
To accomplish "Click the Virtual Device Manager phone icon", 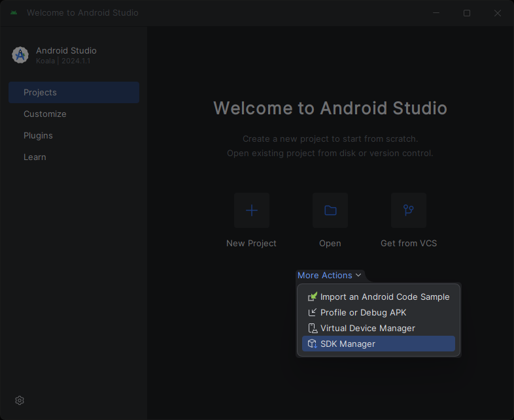I will click(313, 328).
